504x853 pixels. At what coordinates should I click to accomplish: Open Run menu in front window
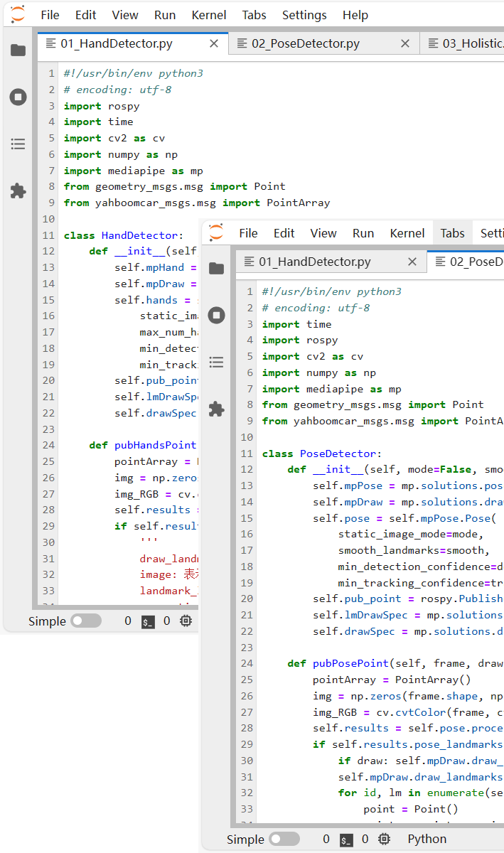[363, 233]
